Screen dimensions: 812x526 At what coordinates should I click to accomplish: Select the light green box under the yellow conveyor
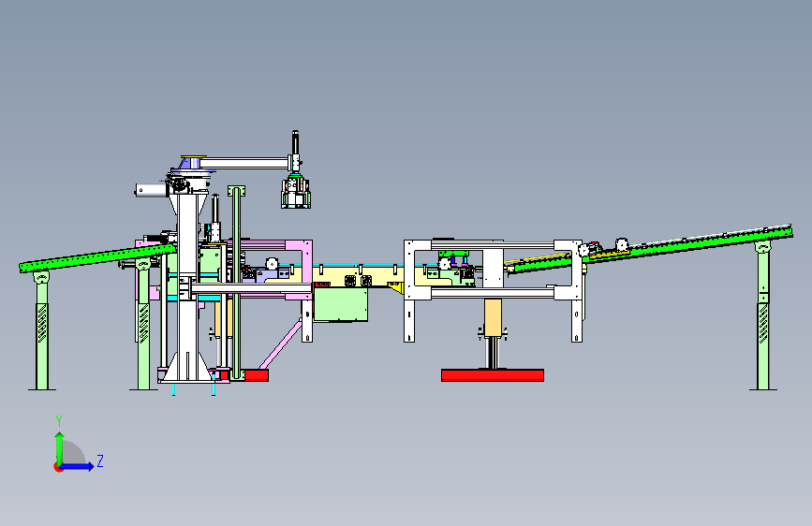click(341, 304)
